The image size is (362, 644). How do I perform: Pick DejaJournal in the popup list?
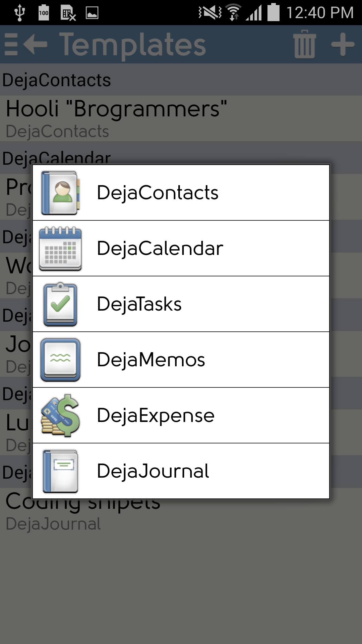coord(181,471)
